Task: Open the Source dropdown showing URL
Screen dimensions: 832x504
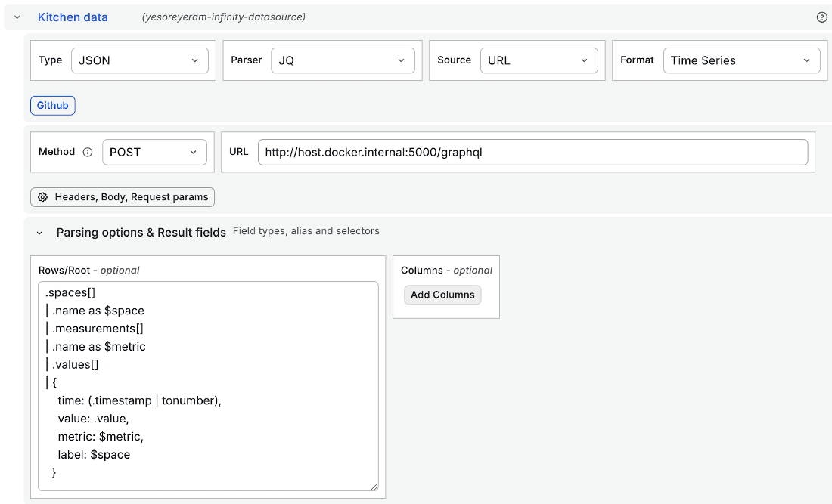Action: click(539, 60)
